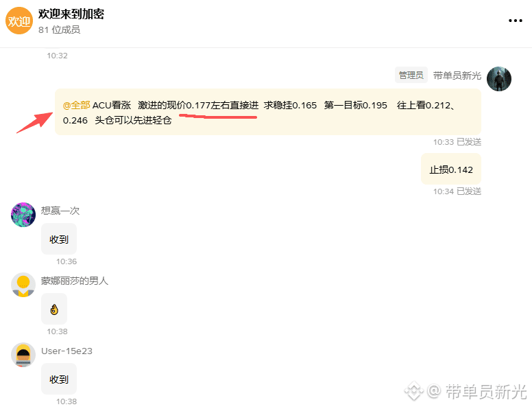Click 蒙娜丽莎的男人's avatar
Screen dimensions: 532x409
(x=23, y=285)
